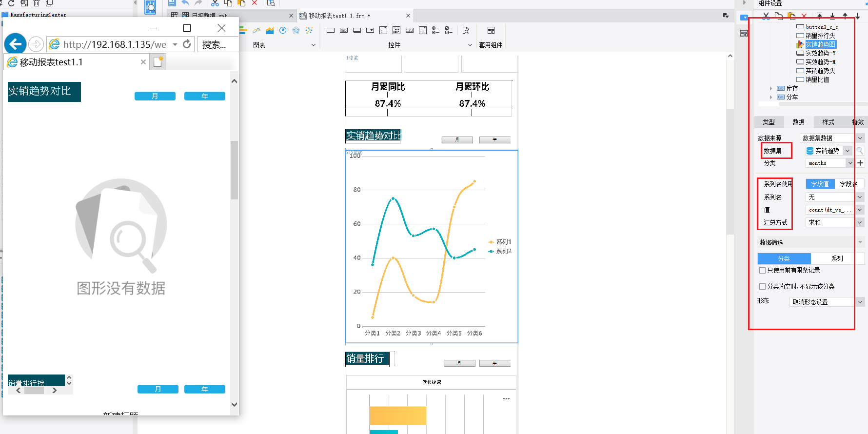The height and width of the screenshot is (434, 868).
Task: Tick 分类为空时,不显示该分类 checkbox
Action: pos(762,286)
